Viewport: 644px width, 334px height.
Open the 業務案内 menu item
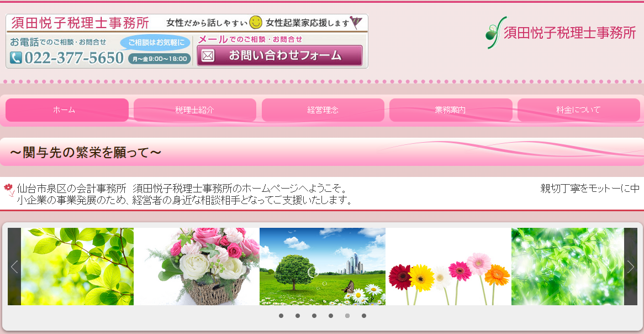(x=451, y=110)
